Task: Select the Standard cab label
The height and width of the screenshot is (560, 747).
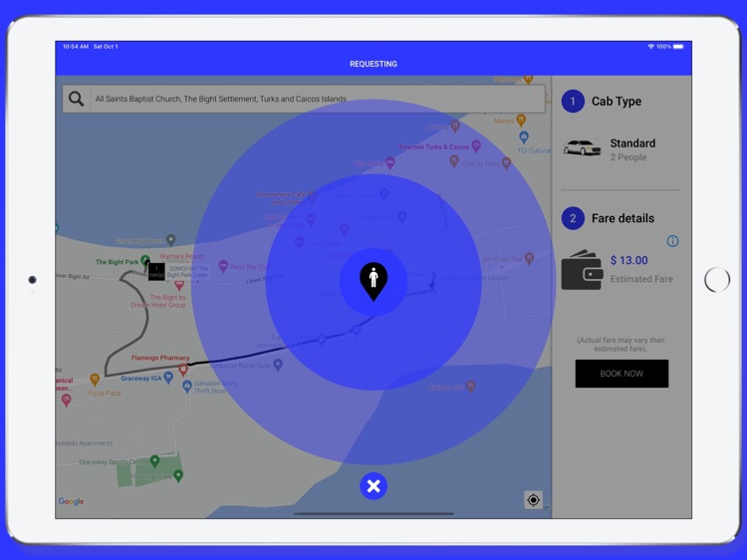Action: (632, 142)
